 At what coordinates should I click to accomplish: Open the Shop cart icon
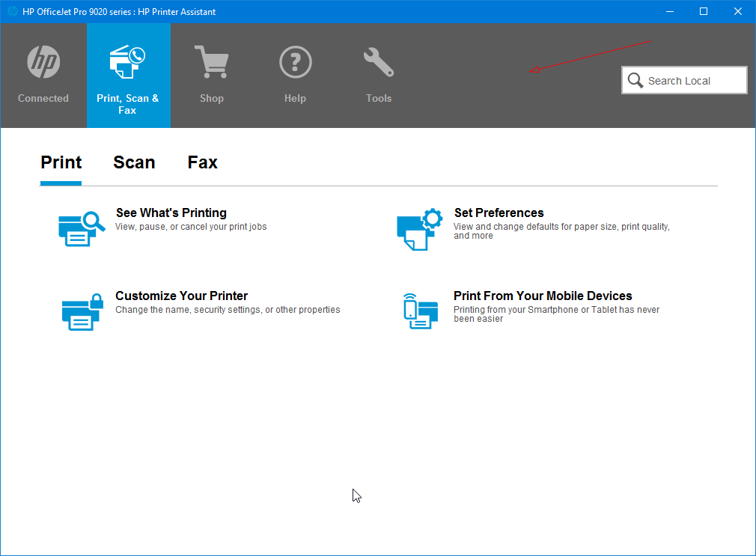pos(212,61)
